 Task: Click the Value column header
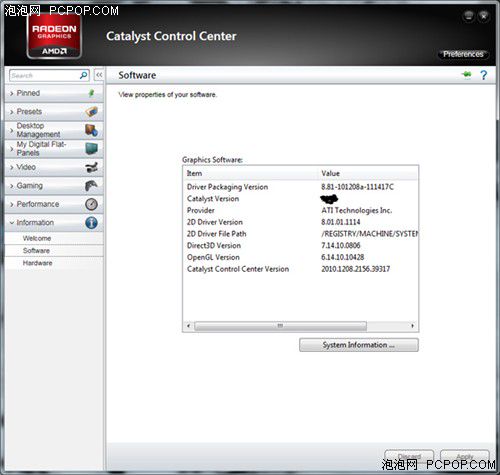pyautogui.click(x=368, y=174)
